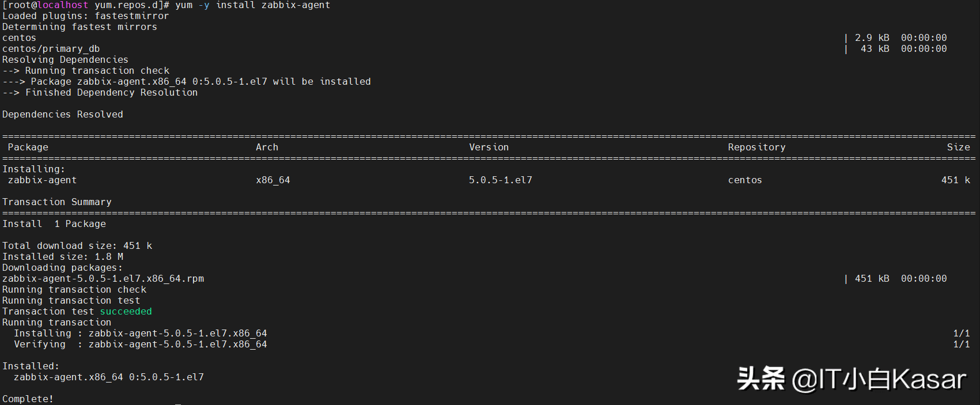Viewport: 980px width, 405px height.
Task: Click the 'Installed size: 1.8 M' line
Action: (x=62, y=257)
